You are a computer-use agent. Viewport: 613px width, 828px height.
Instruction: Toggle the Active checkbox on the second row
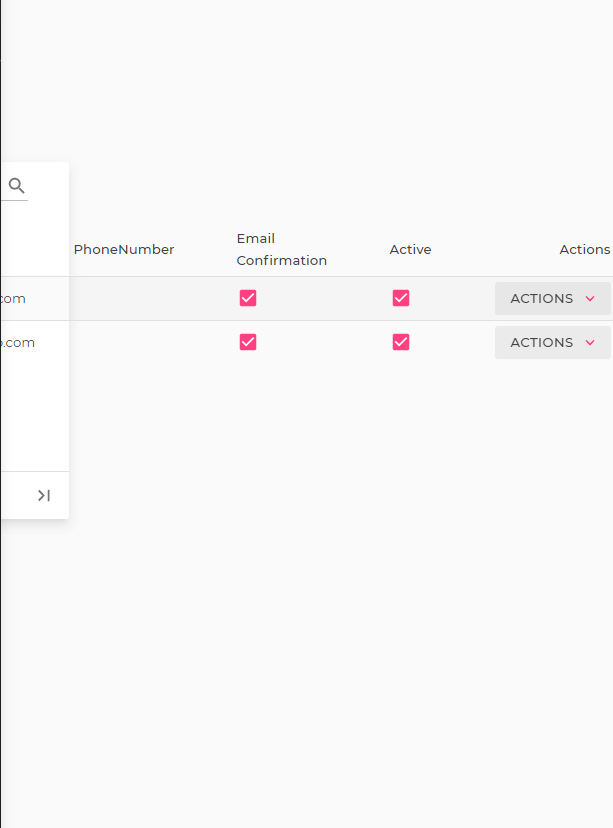[x=400, y=342]
